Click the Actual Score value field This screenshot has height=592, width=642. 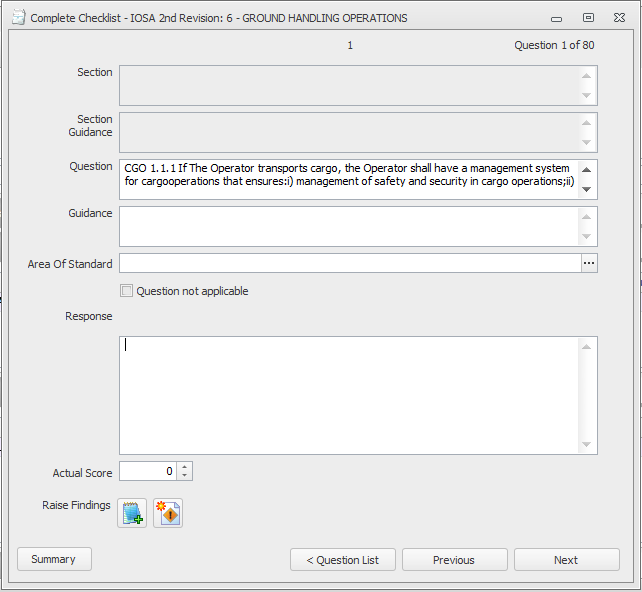148,471
